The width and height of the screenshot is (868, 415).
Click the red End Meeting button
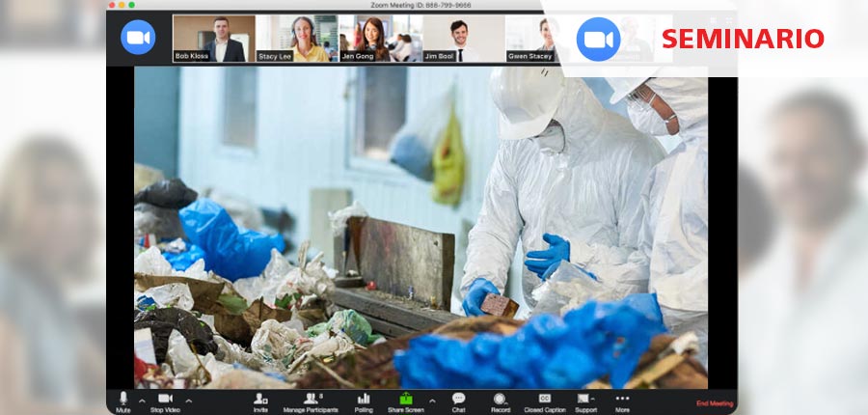pyautogui.click(x=715, y=403)
